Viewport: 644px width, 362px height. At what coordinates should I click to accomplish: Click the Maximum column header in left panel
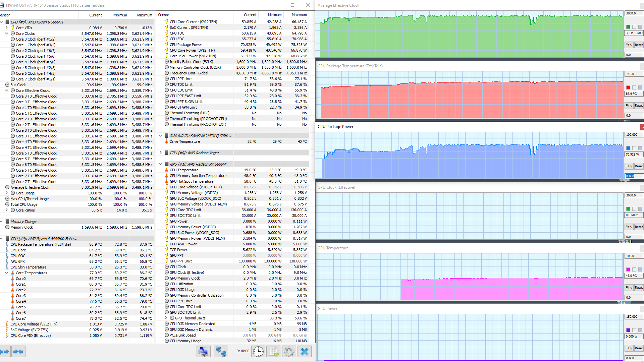click(x=144, y=15)
